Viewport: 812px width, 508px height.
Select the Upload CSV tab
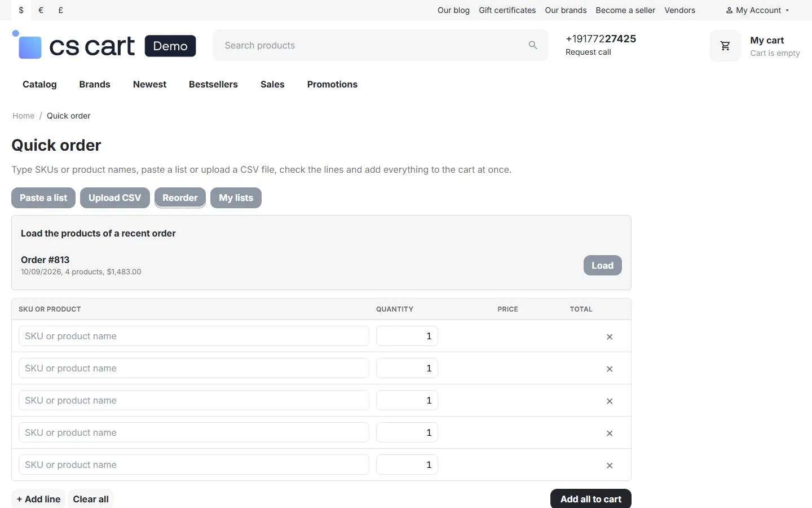point(115,198)
